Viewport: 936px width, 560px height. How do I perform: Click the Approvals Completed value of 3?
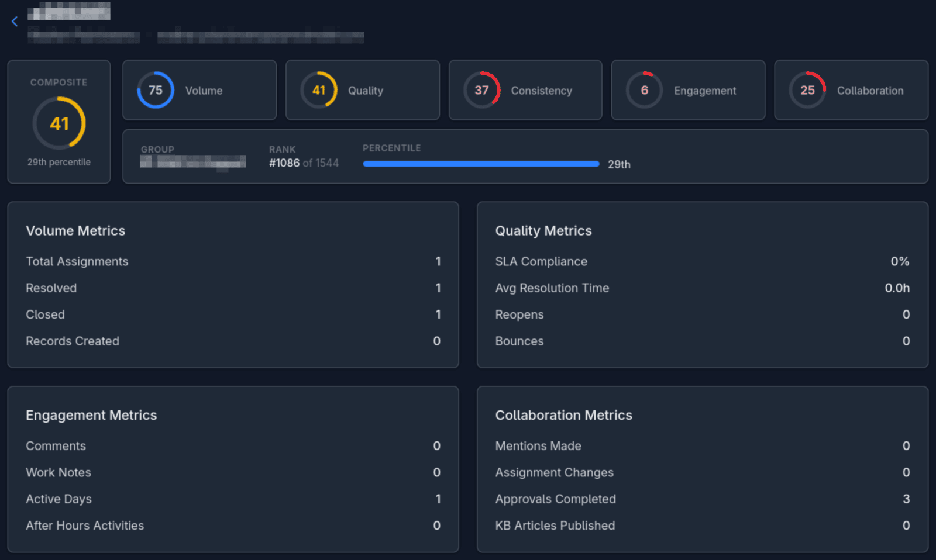(906, 499)
